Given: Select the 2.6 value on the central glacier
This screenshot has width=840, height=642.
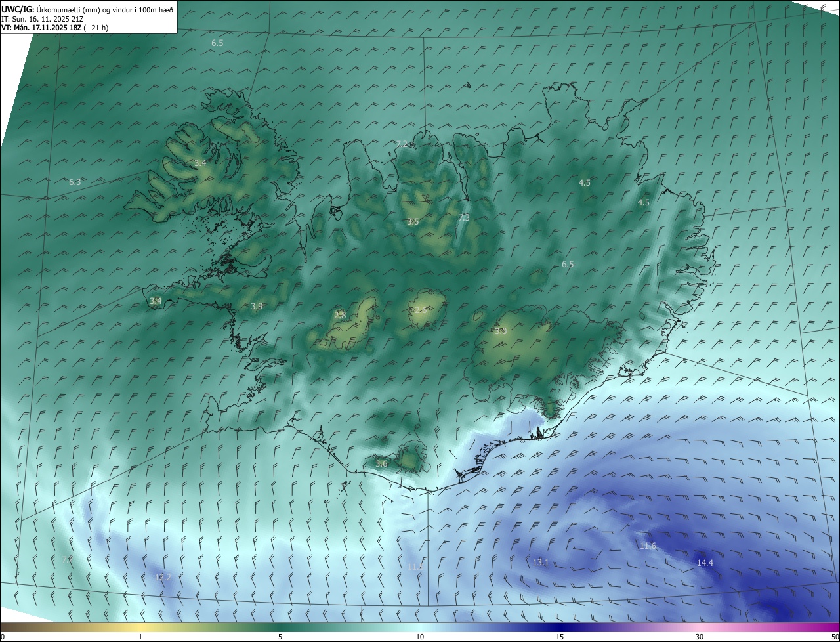Looking at the screenshot, I should [x=421, y=310].
